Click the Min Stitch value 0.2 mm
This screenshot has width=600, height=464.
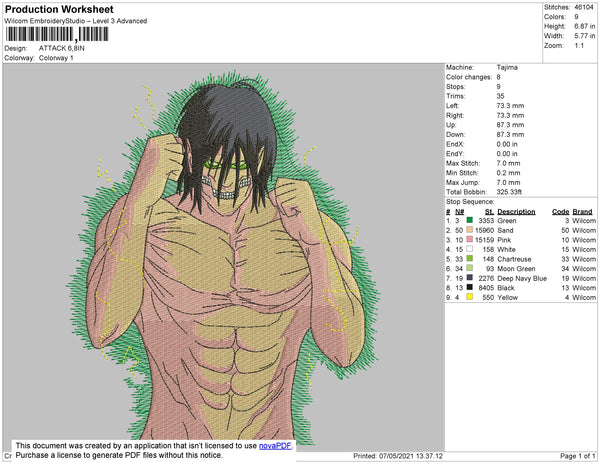pyautogui.click(x=508, y=173)
